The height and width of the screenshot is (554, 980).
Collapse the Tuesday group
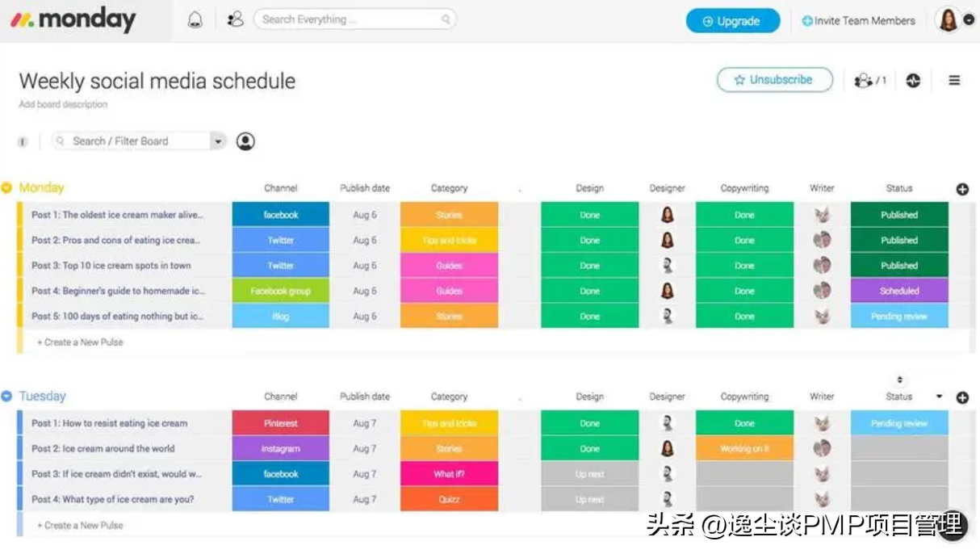tap(7, 397)
